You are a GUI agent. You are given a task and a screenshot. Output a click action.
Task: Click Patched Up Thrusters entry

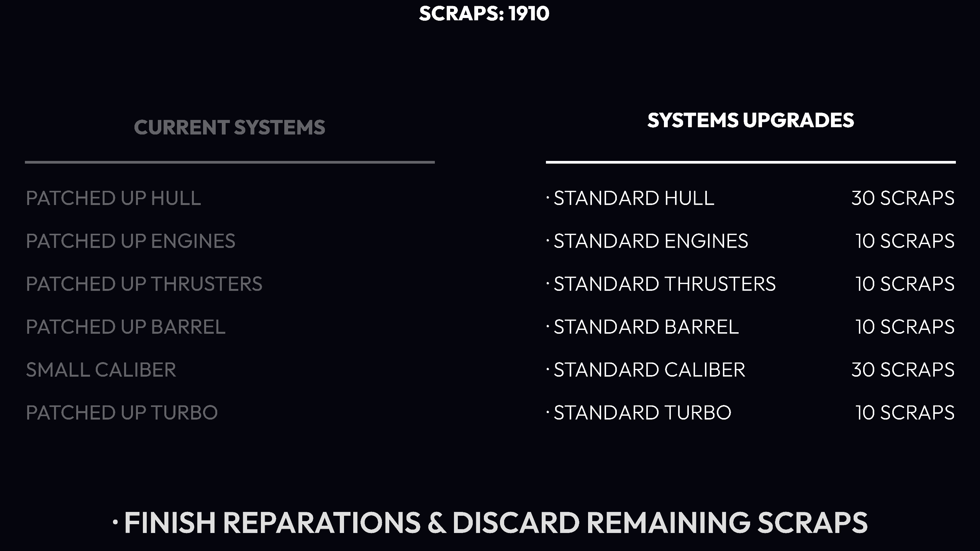144,284
